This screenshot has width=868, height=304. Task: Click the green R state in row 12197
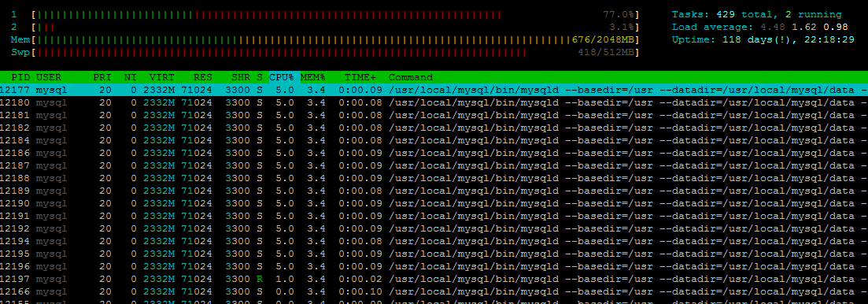260,279
